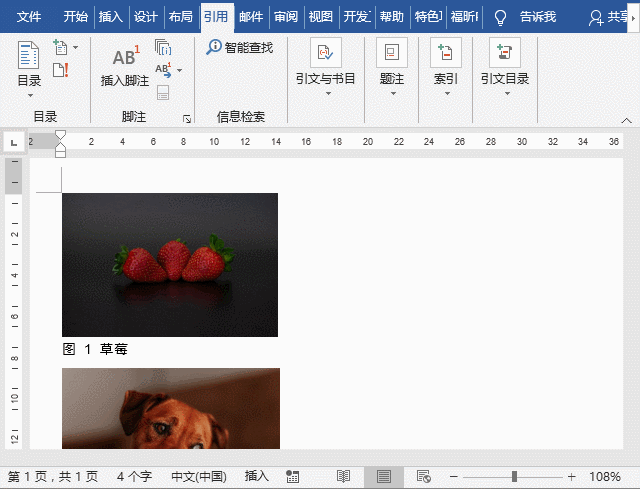
Task: Click 插入脚注 (Insert Footnote) icon
Action: coord(125,65)
